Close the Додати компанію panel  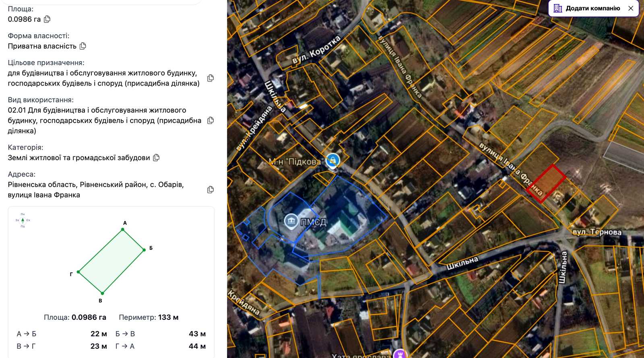631,8
